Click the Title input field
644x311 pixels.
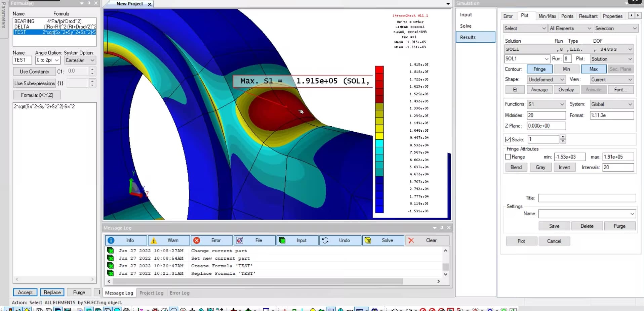[587, 198]
